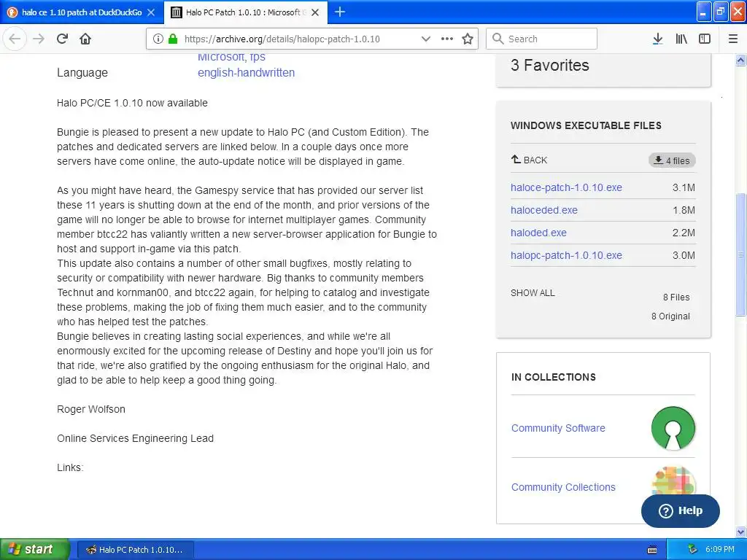Click the vertical scrollbar thumb

pyautogui.click(x=740, y=254)
